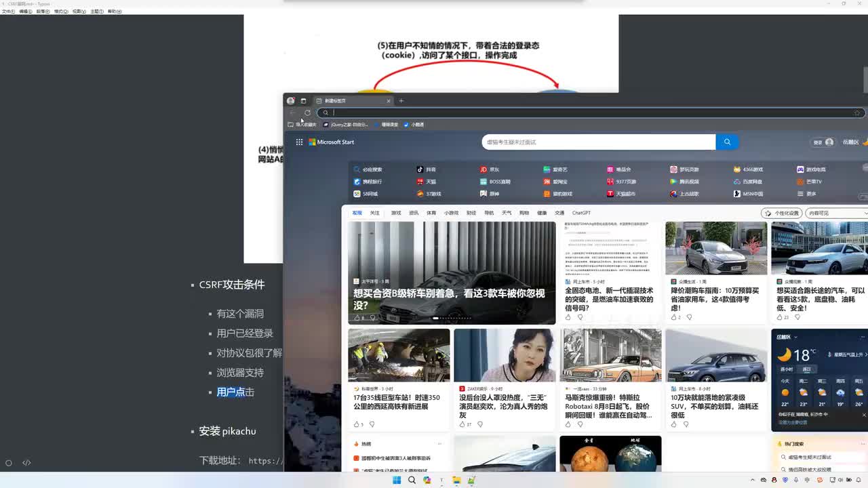The width and height of the screenshot is (868, 488).
Task: Click the Microsoft Start search box
Action: 599,142
